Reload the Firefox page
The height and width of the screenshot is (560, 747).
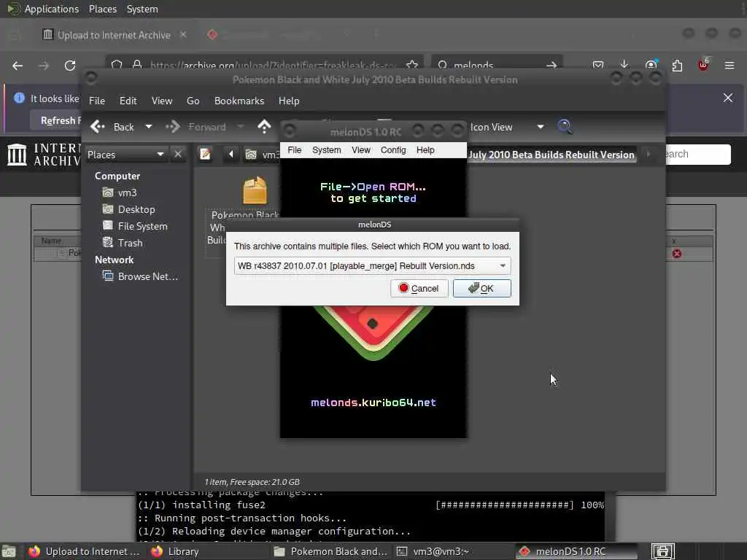70,66
